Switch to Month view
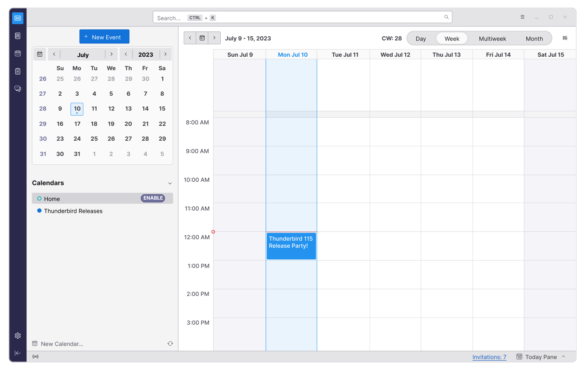 coord(534,39)
